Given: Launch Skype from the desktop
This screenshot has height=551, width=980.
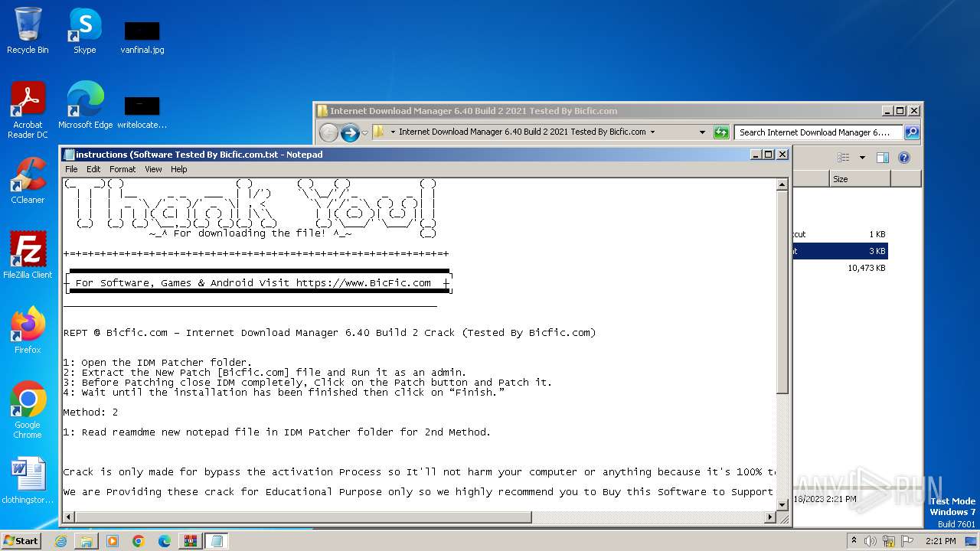Looking at the screenshot, I should 84,31.
